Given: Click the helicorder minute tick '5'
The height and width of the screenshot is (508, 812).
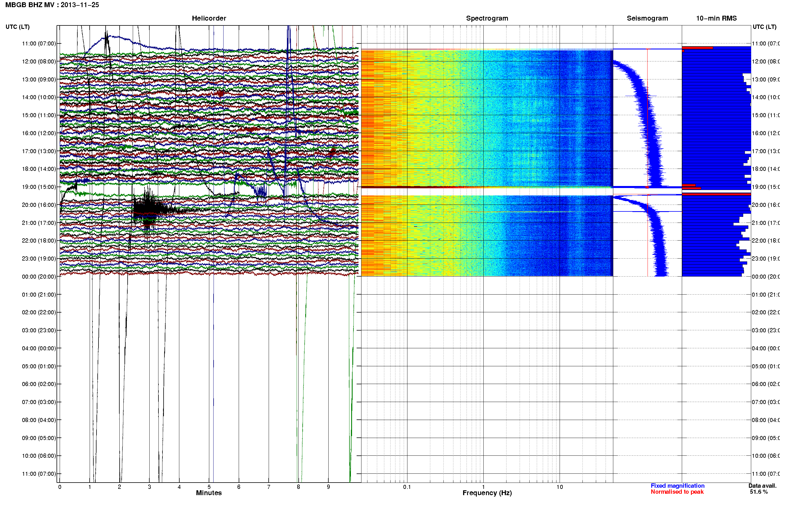Looking at the screenshot, I should pyautogui.click(x=209, y=487).
